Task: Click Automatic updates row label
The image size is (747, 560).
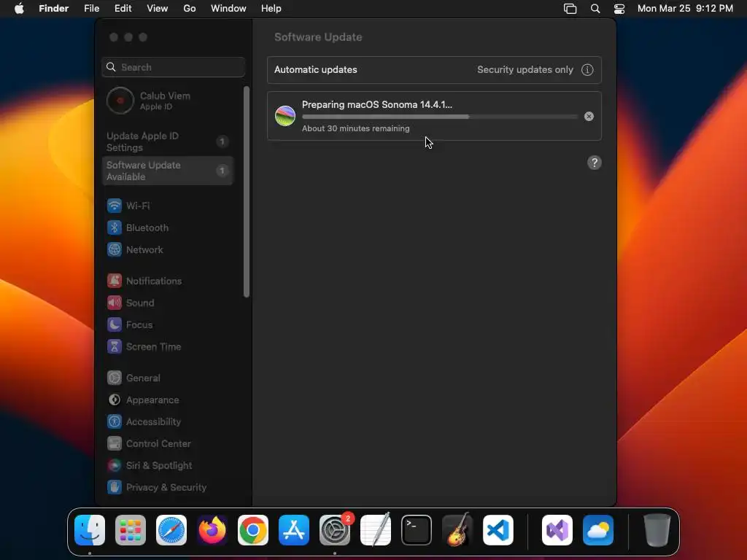Action: click(315, 69)
